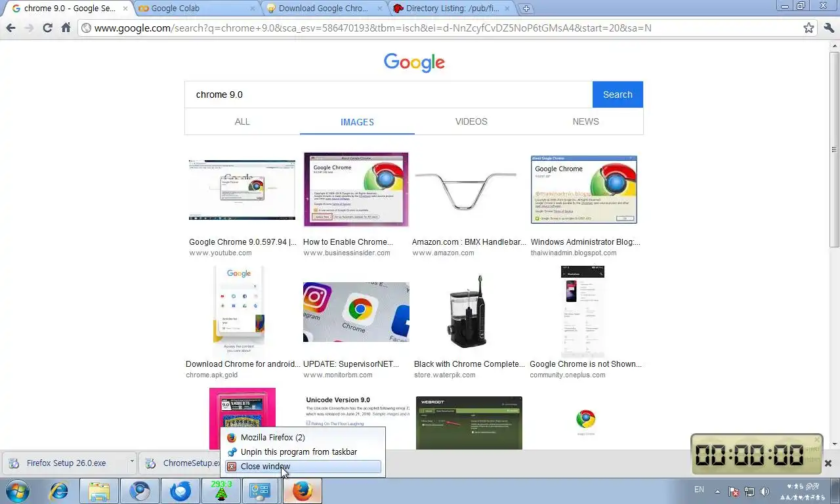Open the Christmas tree 293:3 taskbar app
The image size is (840, 504).
[x=221, y=490]
